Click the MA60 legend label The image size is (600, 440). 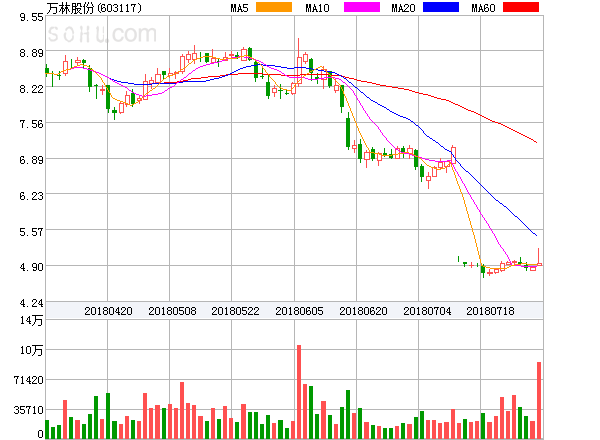pyautogui.click(x=483, y=8)
